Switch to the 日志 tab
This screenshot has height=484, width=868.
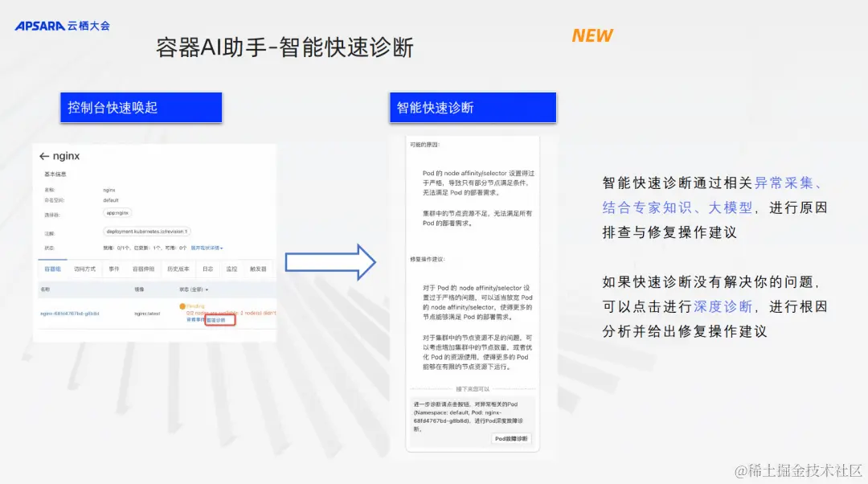207,269
